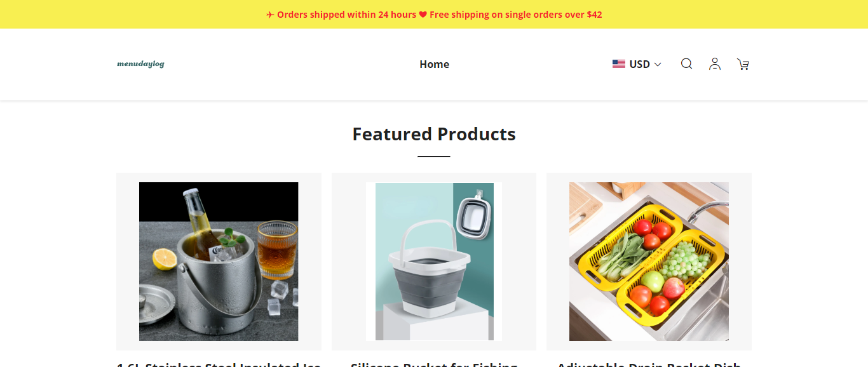
Task: View the silicone folding bucket image
Action: point(434,262)
